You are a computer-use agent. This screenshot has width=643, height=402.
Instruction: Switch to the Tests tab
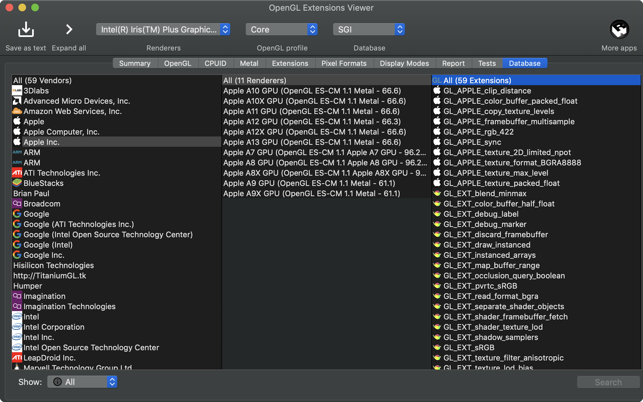pyautogui.click(x=487, y=63)
